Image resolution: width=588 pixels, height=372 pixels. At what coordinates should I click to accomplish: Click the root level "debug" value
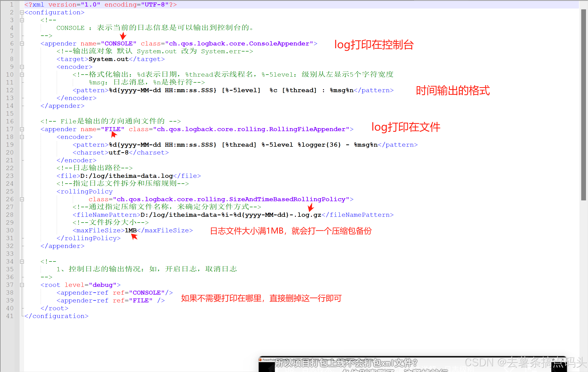point(103,285)
